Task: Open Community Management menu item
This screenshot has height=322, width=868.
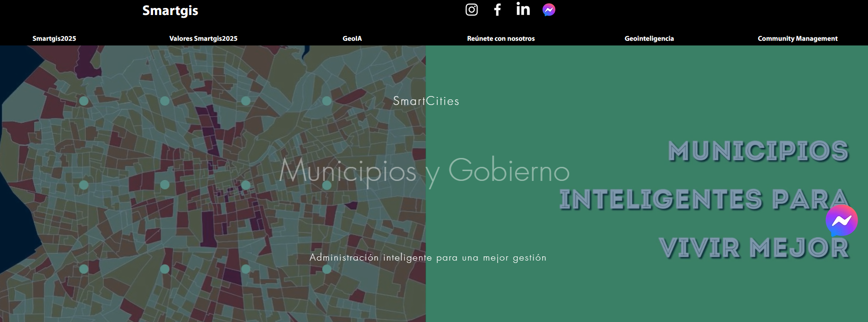Action: click(798, 38)
